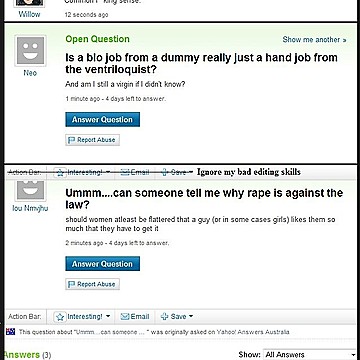Click the flag icon in Neo's Report Abuse
This screenshot has height=360, width=360.
[71, 140]
